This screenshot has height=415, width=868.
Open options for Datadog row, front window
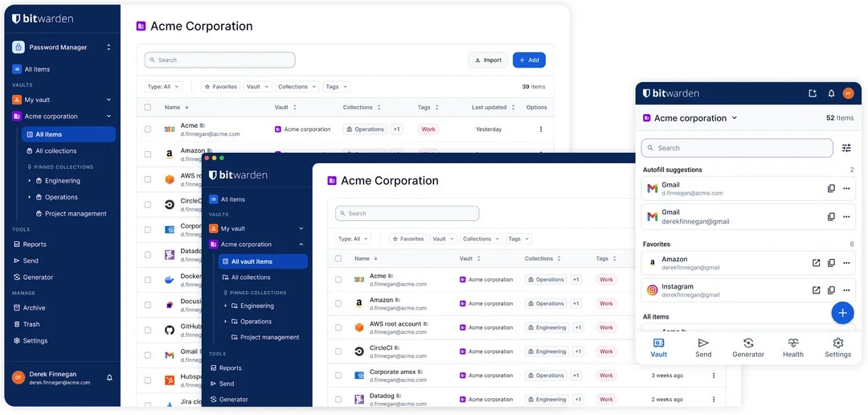(x=714, y=399)
